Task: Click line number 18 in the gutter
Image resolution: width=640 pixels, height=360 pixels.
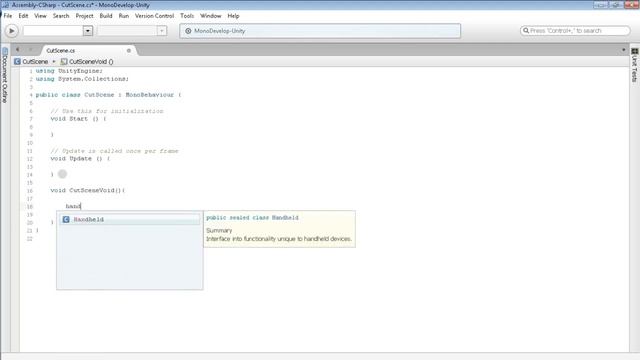Action: pyautogui.click(x=30, y=207)
